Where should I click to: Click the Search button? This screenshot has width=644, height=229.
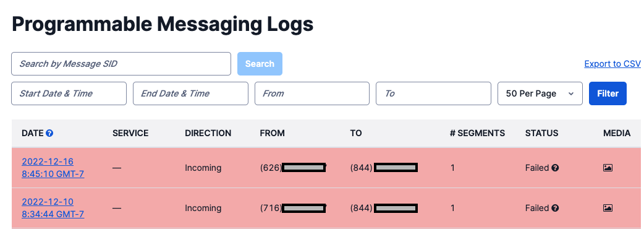[x=260, y=64]
